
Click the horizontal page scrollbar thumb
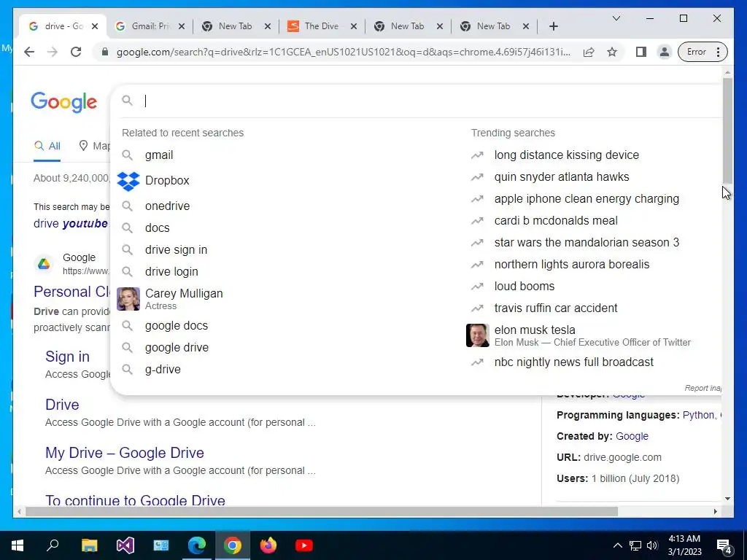tap(322, 511)
